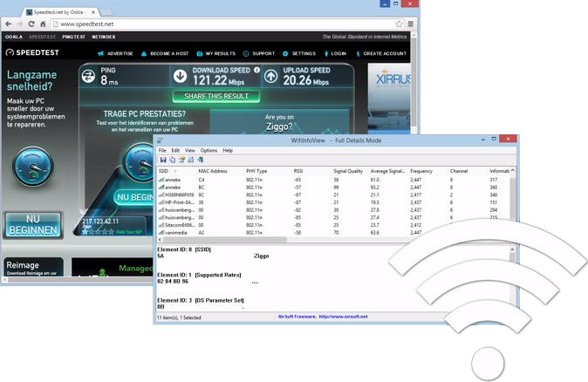
Task: Sort by the PHY Type column header
Action: tap(267, 171)
